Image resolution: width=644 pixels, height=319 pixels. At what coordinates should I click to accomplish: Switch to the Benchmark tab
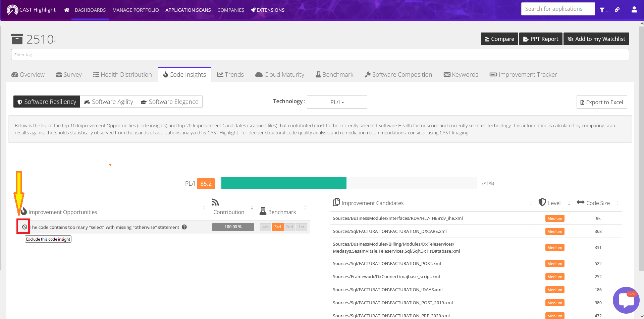(334, 74)
